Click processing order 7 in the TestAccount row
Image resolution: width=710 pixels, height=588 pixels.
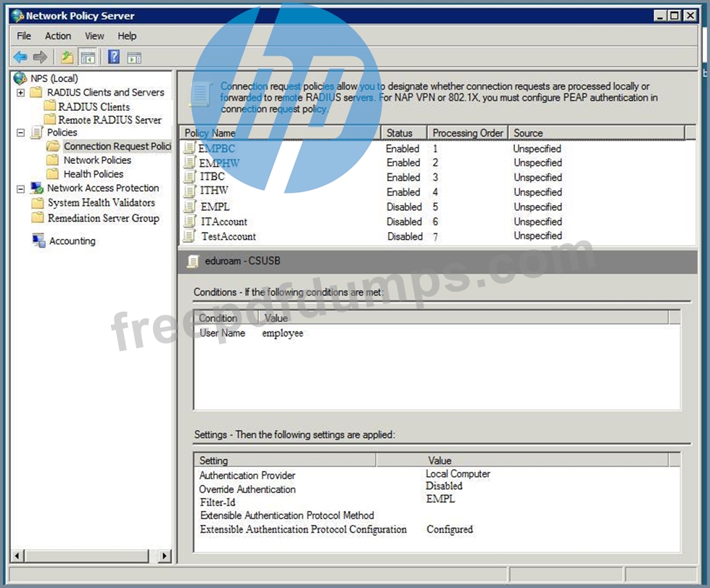436,237
